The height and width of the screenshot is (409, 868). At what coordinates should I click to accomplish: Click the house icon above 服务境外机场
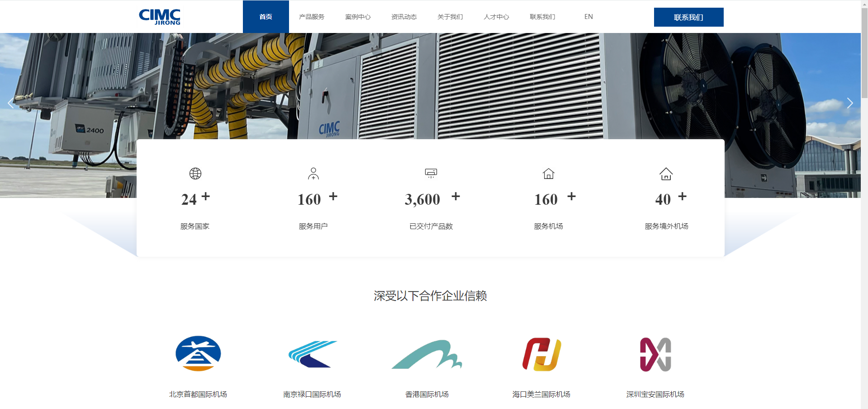(x=666, y=174)
